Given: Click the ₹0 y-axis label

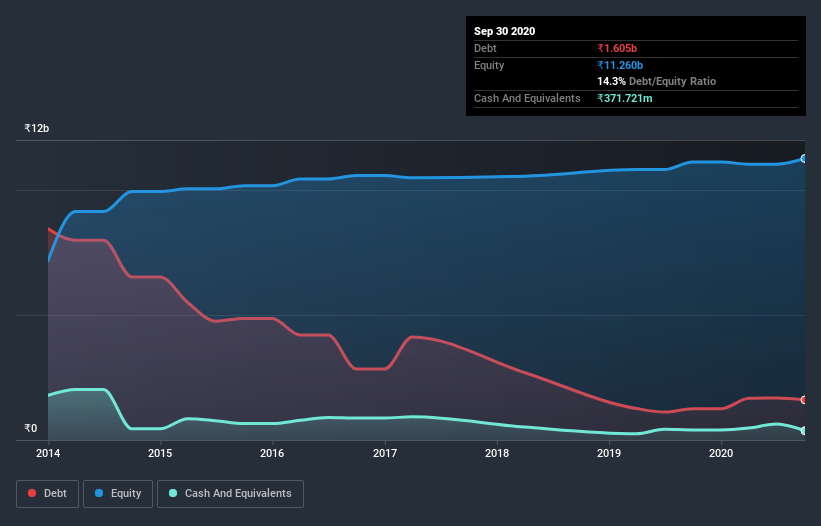Looking at the screenshot, I should point(31,428).
